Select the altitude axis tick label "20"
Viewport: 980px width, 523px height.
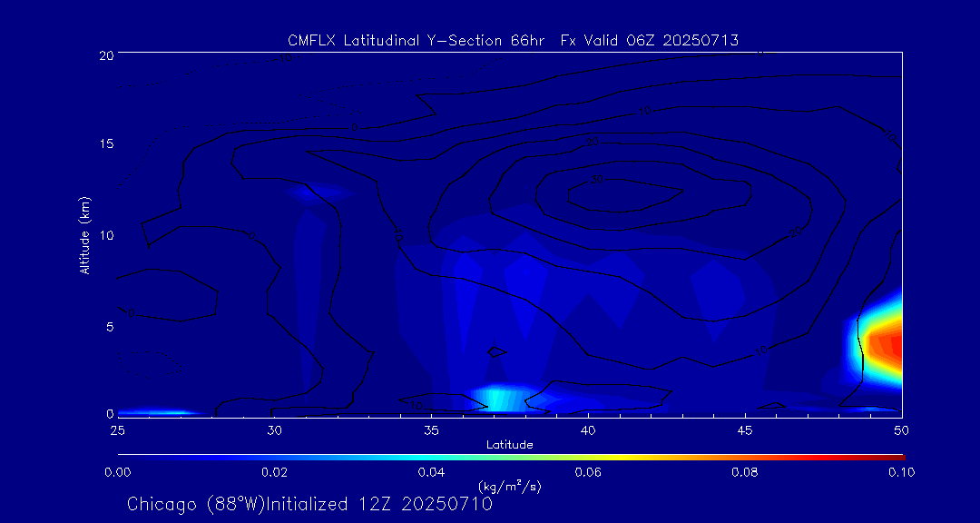click(106, 54)
